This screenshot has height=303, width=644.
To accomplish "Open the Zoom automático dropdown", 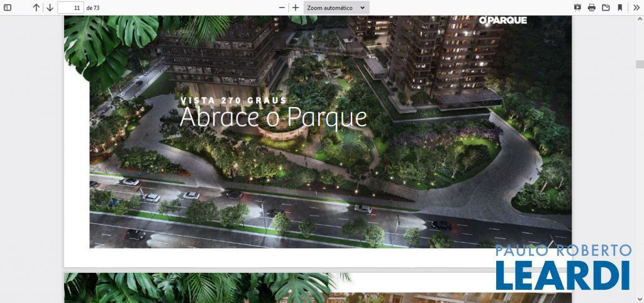I will pyautogui.click(x=336, y=8).
